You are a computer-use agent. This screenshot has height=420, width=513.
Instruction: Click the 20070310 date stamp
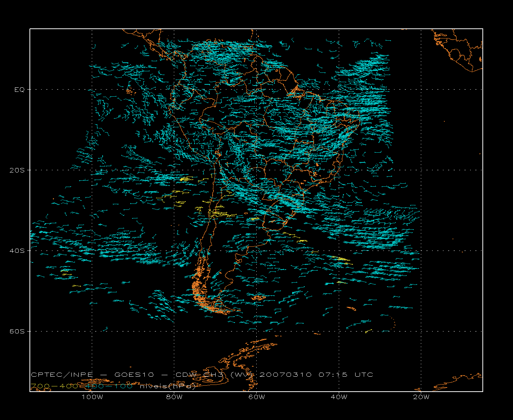[285, 374]
